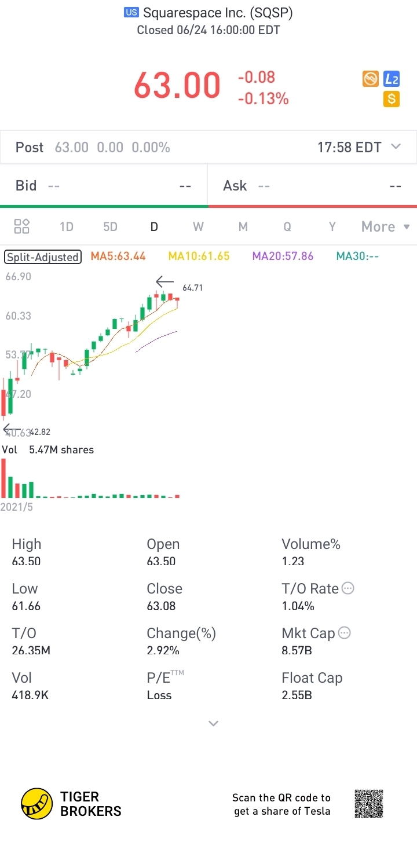
Task: Toggle the Split-Adjusted chart option
Action: (43, 257)
